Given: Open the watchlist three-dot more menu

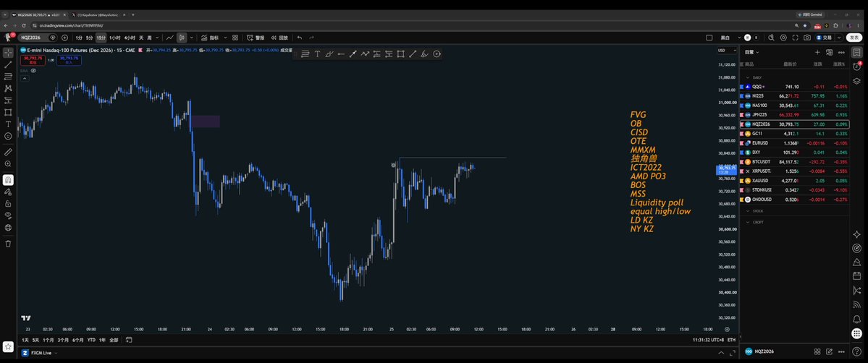Looking at the screenshot, I should pyautogui.click(x=841, y=52).
